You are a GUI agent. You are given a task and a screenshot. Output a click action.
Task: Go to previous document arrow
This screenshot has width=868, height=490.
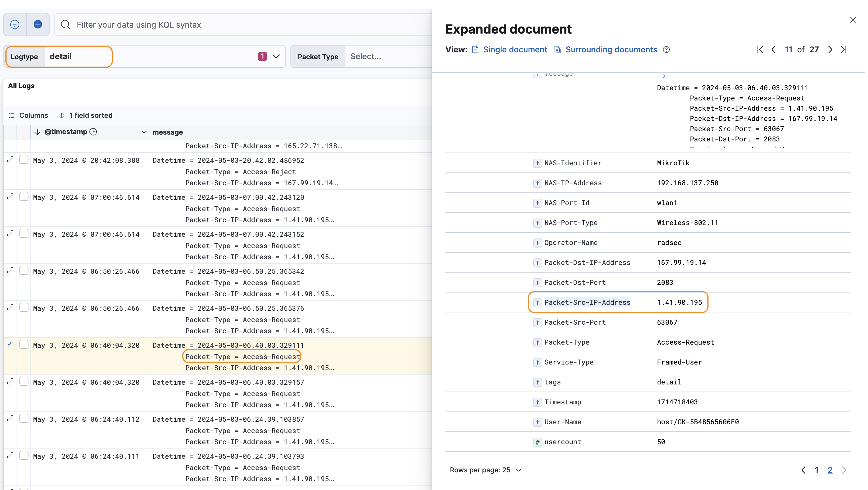click(x=774, y=50)
